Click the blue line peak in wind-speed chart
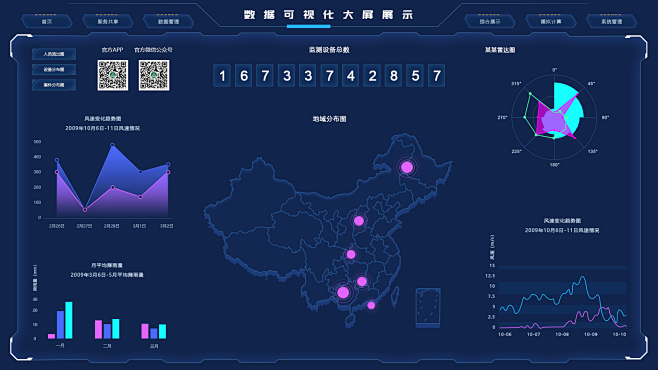This screenshot has height=370, width=658. coord(582,277)
